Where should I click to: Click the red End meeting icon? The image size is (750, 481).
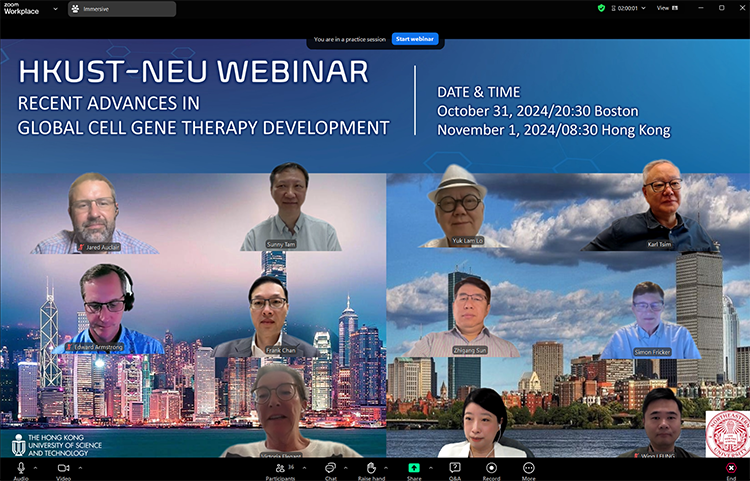click(x=731, y=468)
